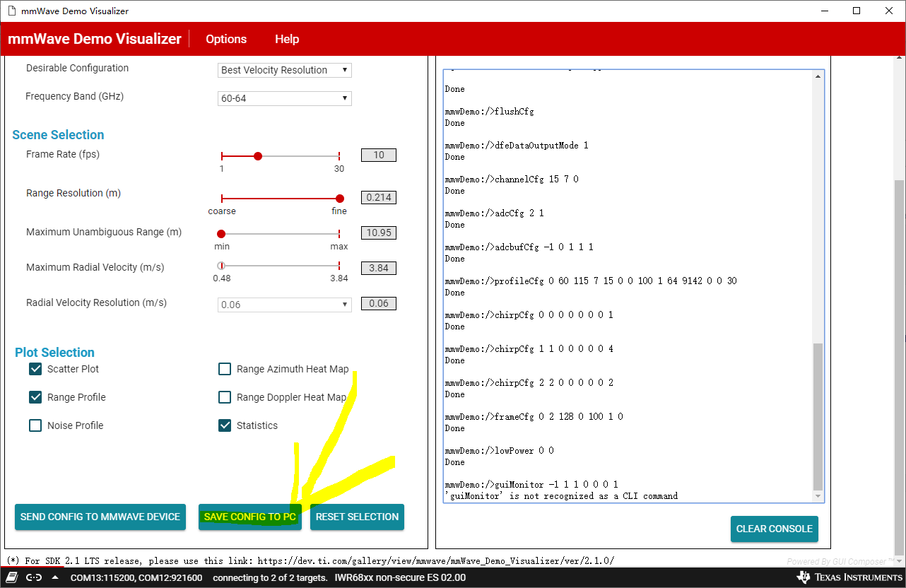
Task: Uncheck the Scatter Plot checkbox
Action: [35, 369]
